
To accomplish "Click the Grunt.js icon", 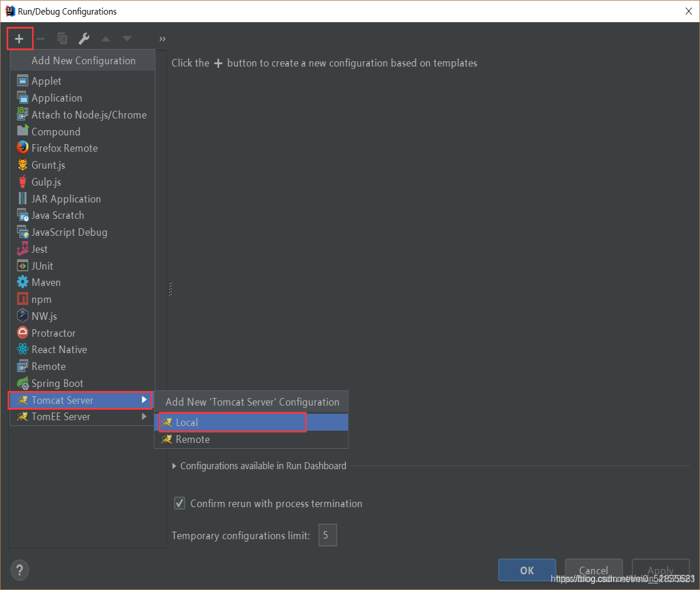I will [23, 165].
